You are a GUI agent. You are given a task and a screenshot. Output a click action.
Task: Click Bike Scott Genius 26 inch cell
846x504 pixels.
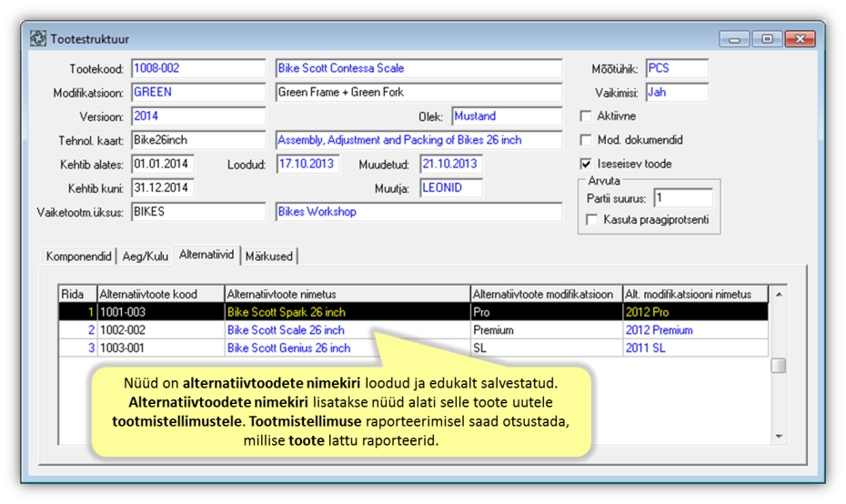coord(347,348)
